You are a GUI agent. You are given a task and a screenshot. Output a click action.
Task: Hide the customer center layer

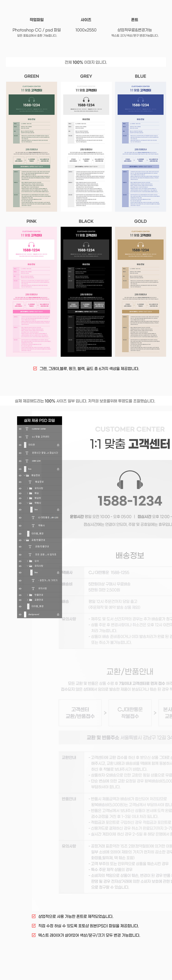[20, 429]
